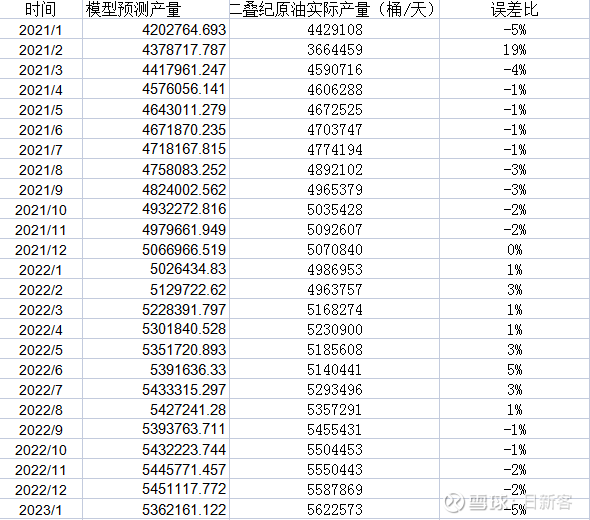Select the 模型预测产量 header cell

pyautogui.click(x=156, y=9)
